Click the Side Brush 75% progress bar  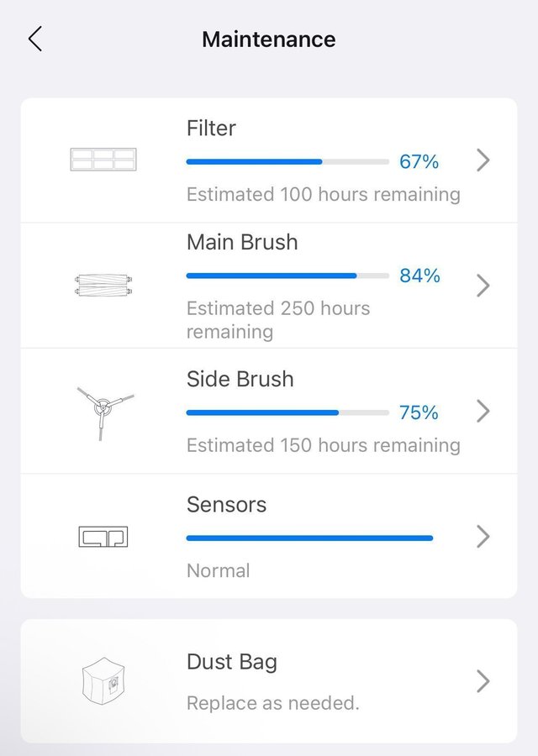point(287,412)
